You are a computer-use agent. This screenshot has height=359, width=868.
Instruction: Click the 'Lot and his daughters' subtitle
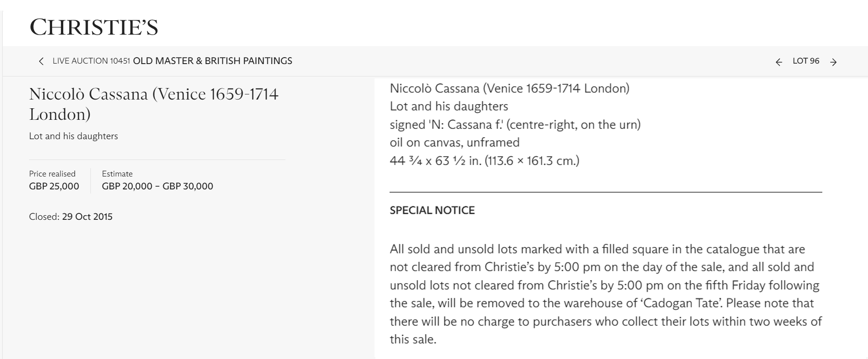(x=73, y=136)
